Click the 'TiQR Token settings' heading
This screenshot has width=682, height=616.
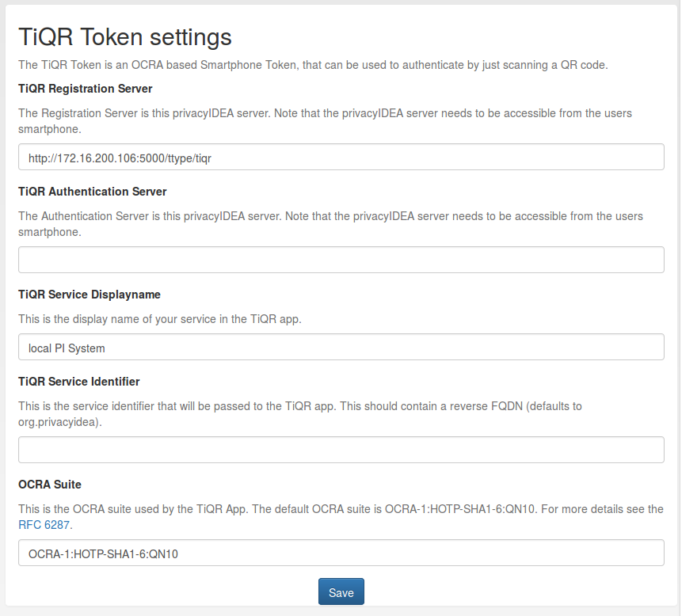point(125,37)
